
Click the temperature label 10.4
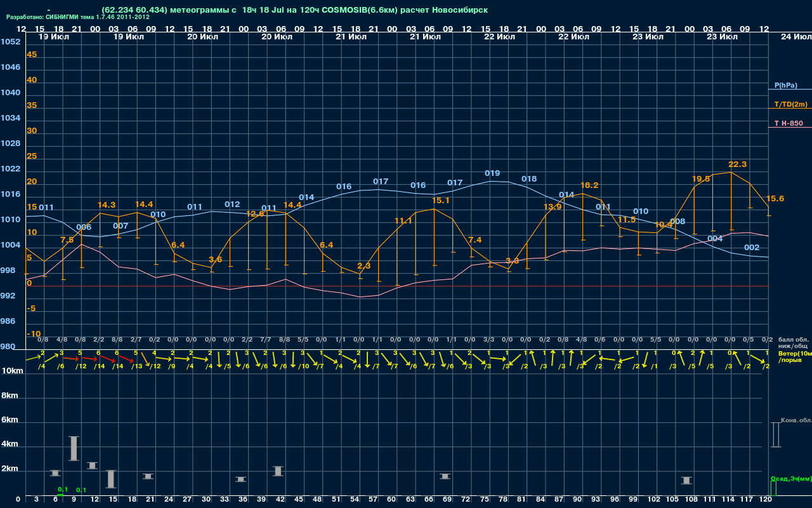coord(663,225)
